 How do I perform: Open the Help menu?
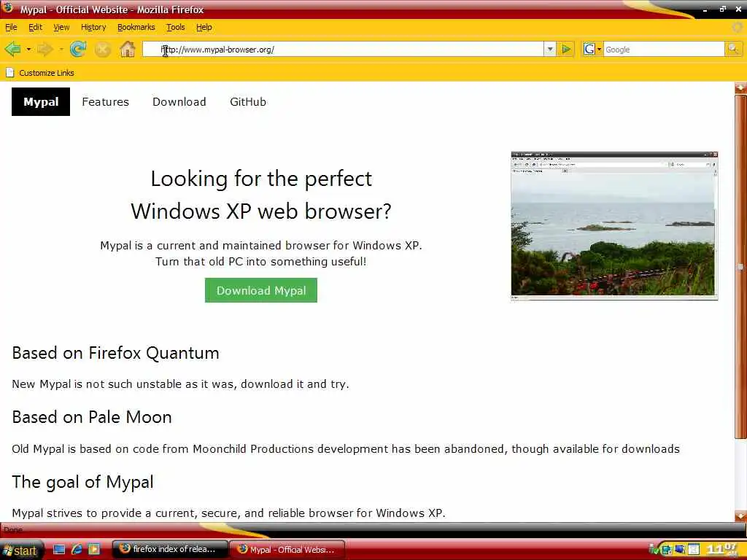204,27
